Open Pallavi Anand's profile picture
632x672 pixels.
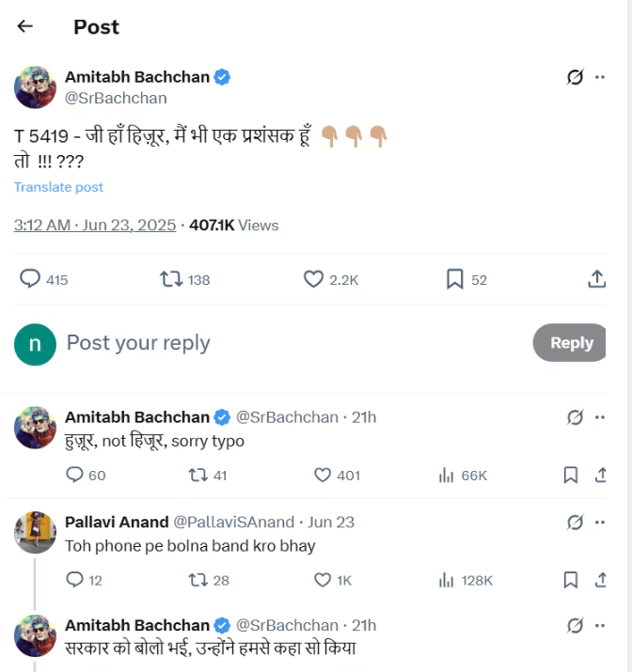tap(35, 533)
